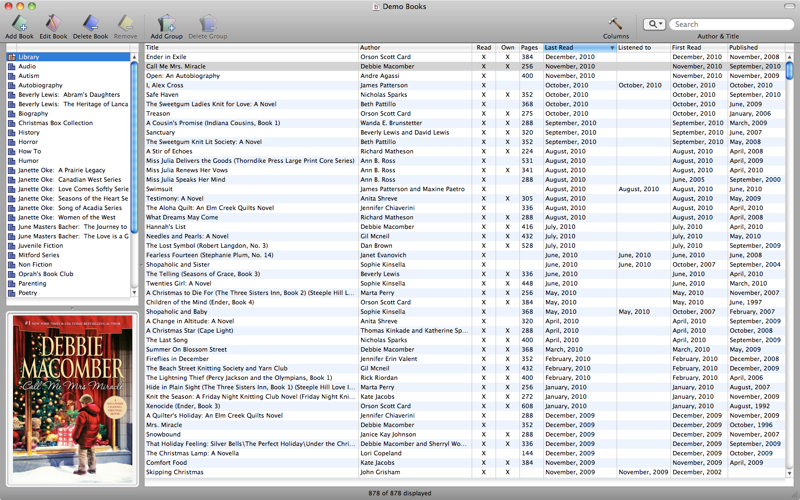The height and width of the screenshot is (500, 800).
Task: Sort by the Read column header
Action: [x=484, y=47]
